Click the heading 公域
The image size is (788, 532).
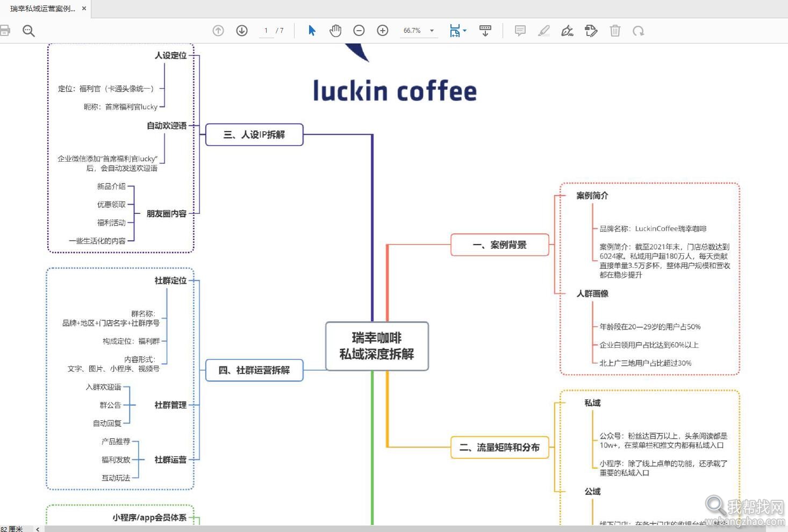[x=592, y=492]
